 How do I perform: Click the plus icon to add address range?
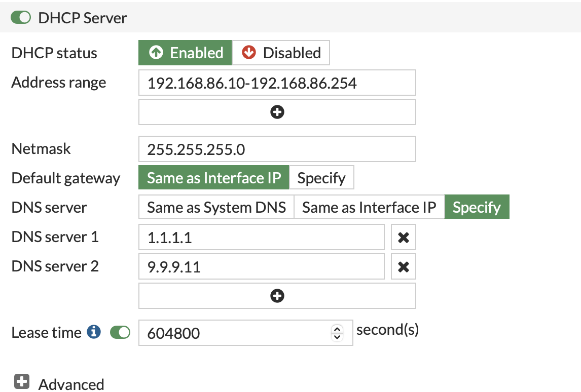[x=277, y=111]
